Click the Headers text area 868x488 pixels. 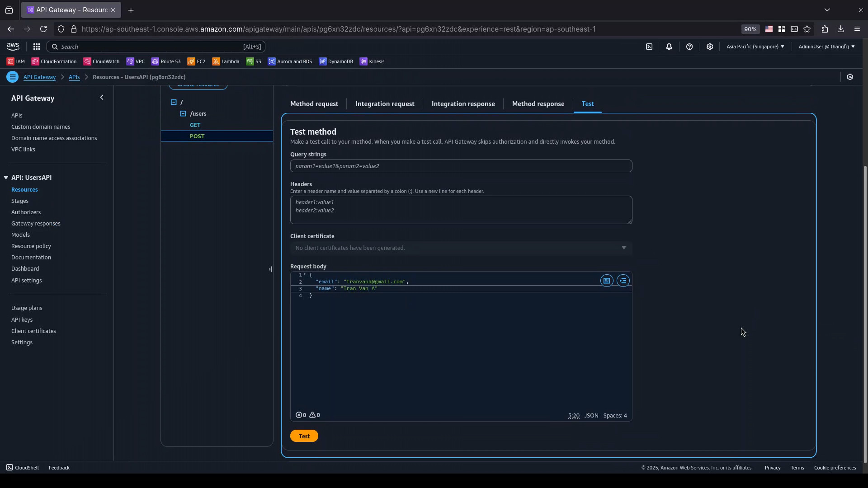[x=461, y=210]
